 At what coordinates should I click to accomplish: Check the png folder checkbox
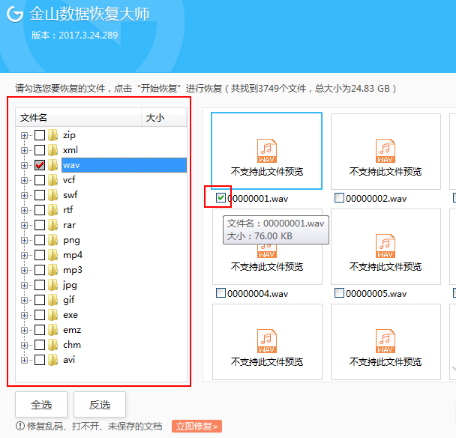(39, 240)
